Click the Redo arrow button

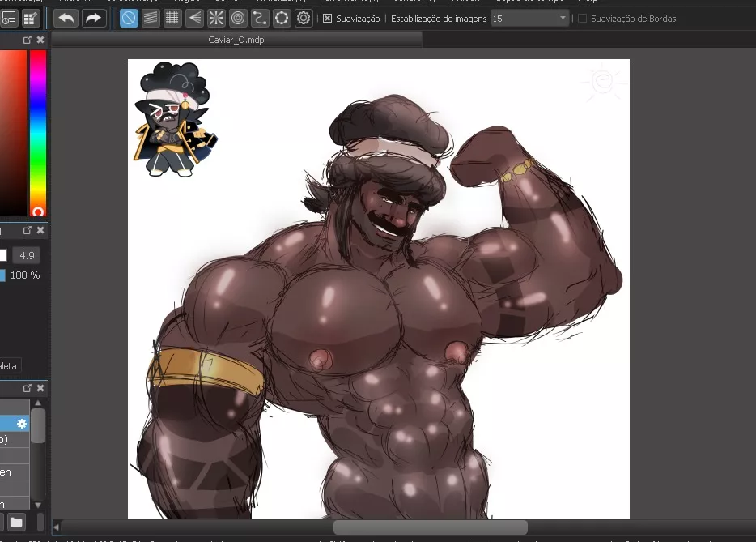coord(94,18)
